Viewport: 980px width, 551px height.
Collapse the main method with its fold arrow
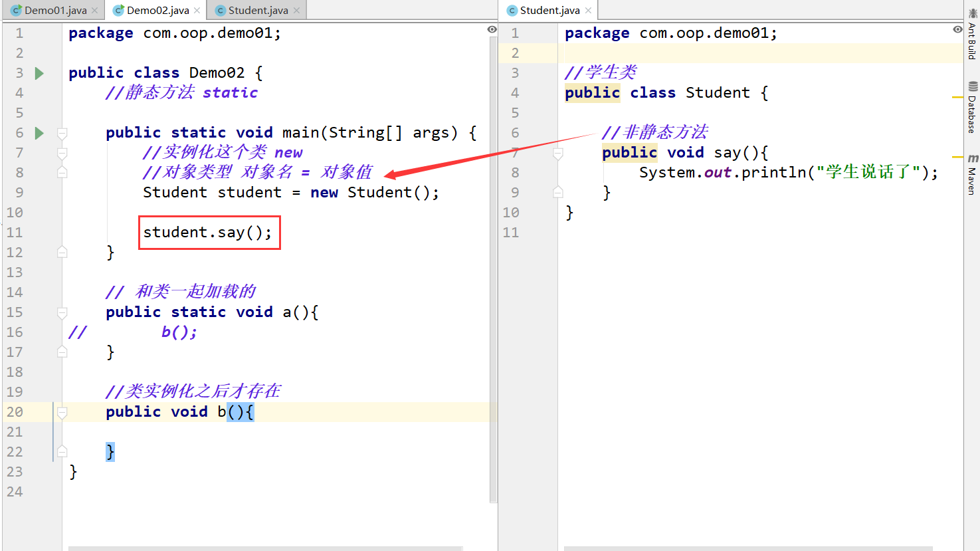pos(62,132)
